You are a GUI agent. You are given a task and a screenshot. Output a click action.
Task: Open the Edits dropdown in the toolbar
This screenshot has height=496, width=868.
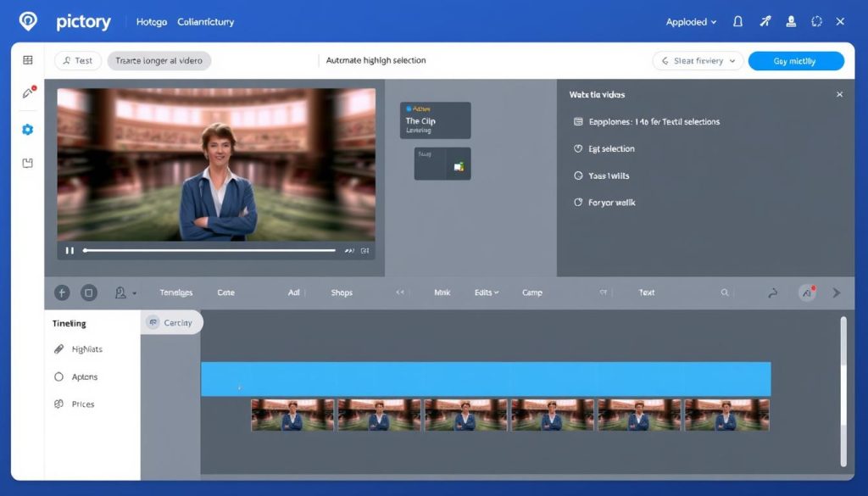(x=486, y=292)
